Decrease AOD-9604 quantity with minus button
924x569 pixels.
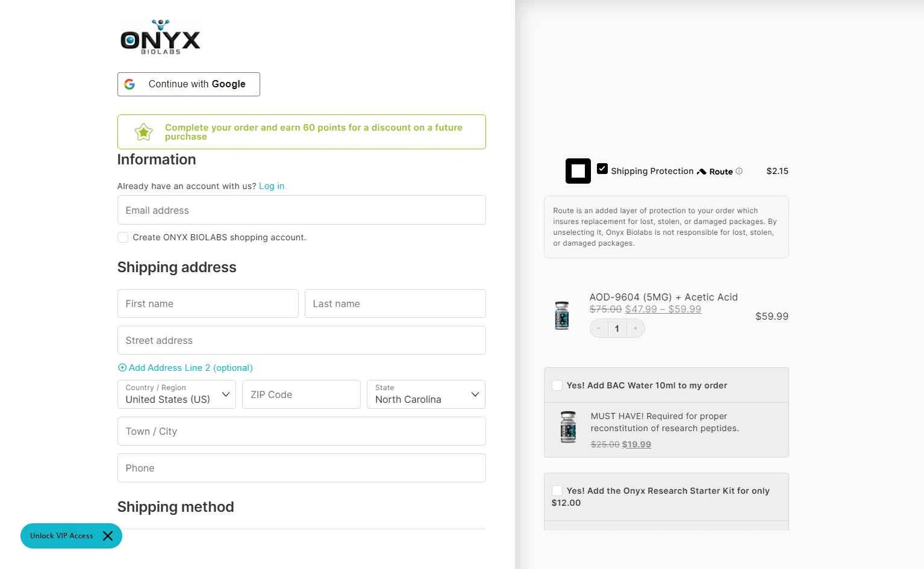pos(599,328)
